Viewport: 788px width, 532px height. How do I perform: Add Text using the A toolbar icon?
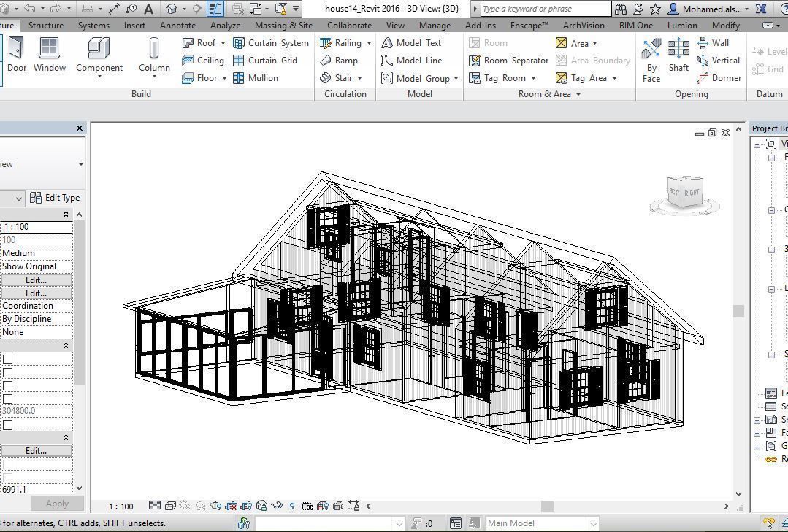pos(149,9)
